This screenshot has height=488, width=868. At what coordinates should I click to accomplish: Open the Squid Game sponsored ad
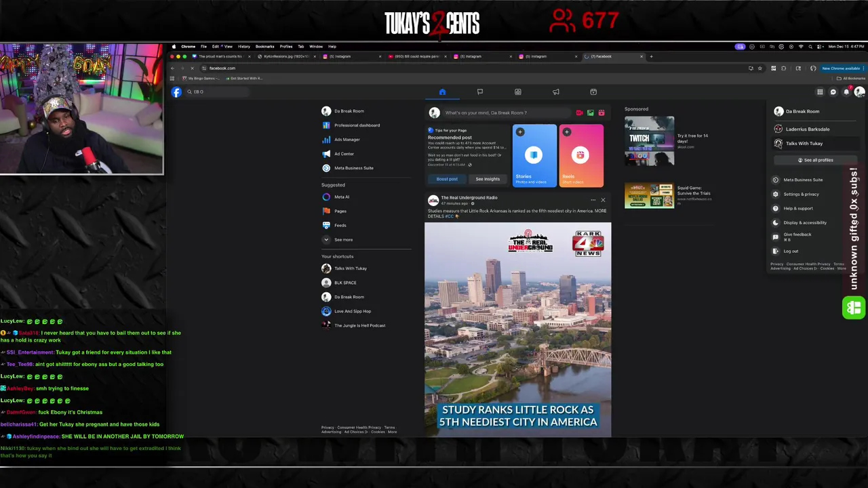(667, 195)
